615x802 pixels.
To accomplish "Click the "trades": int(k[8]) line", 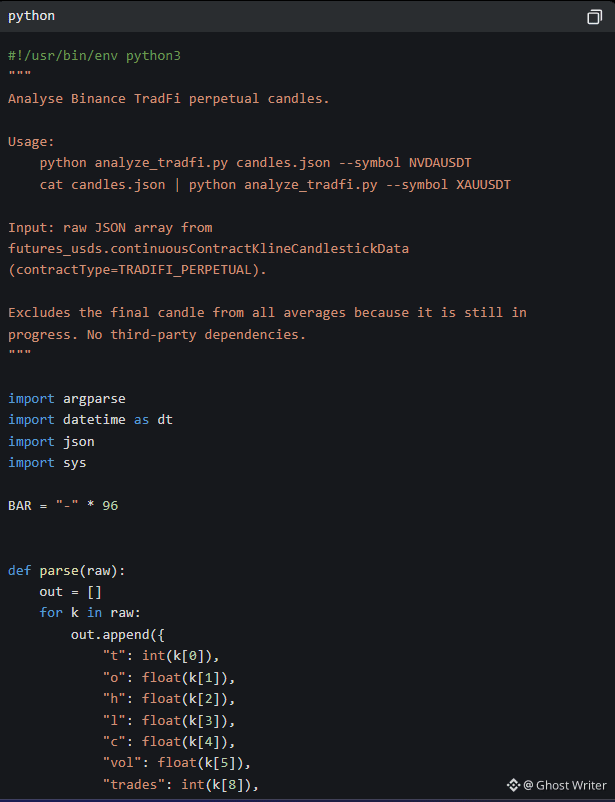I will coord(181,784).
